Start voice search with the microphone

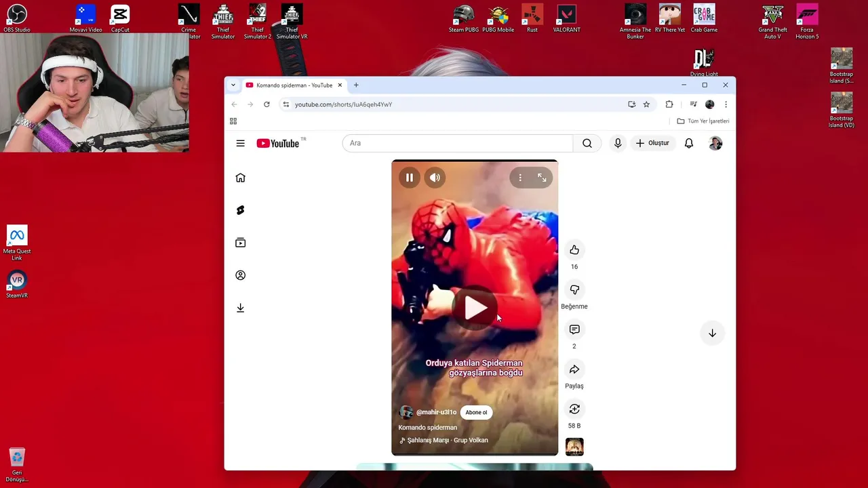point(618,143)
